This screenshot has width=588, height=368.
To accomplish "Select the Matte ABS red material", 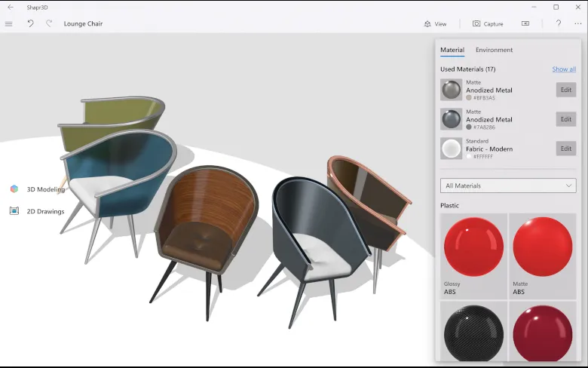I will pos(543,256).
